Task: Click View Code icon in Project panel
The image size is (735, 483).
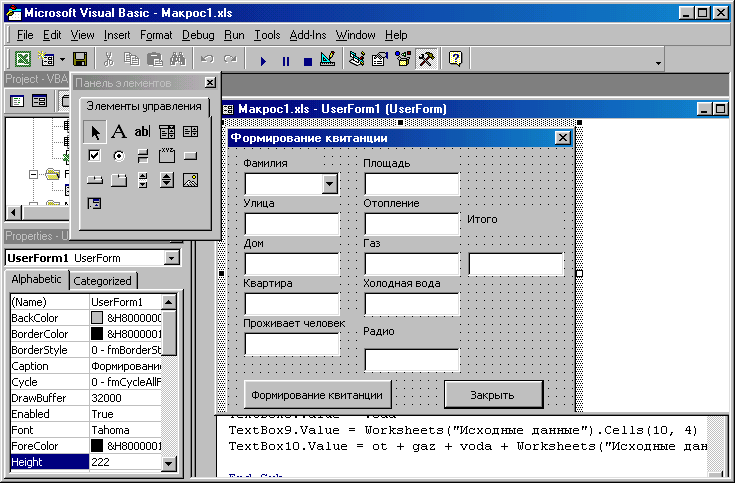Action: tap(17, 101)
